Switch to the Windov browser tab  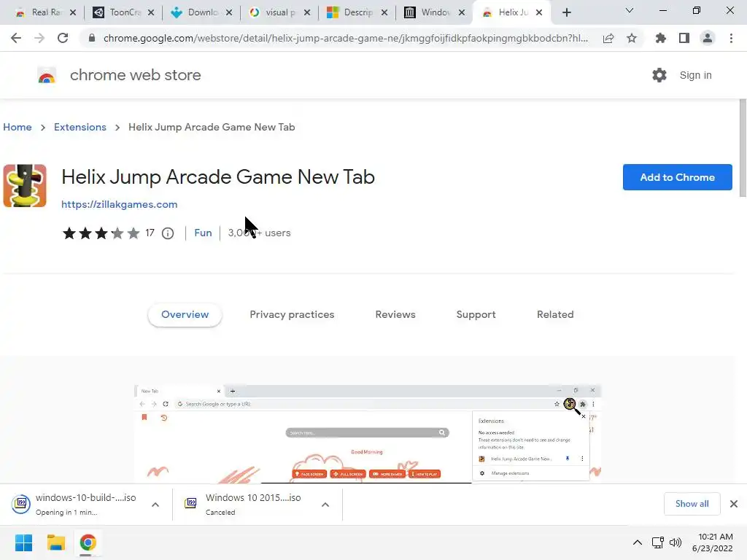(x=435, y=12)
